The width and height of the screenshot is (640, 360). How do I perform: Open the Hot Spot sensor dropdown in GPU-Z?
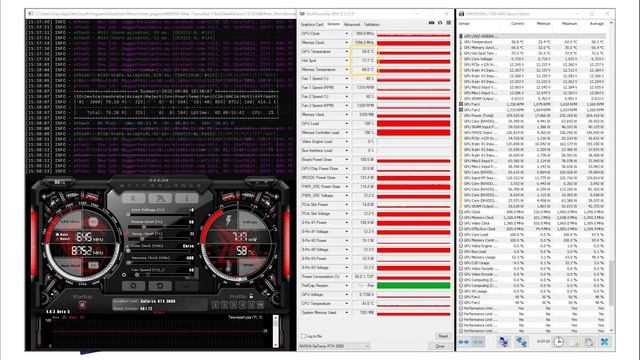(x=347, y=60)
